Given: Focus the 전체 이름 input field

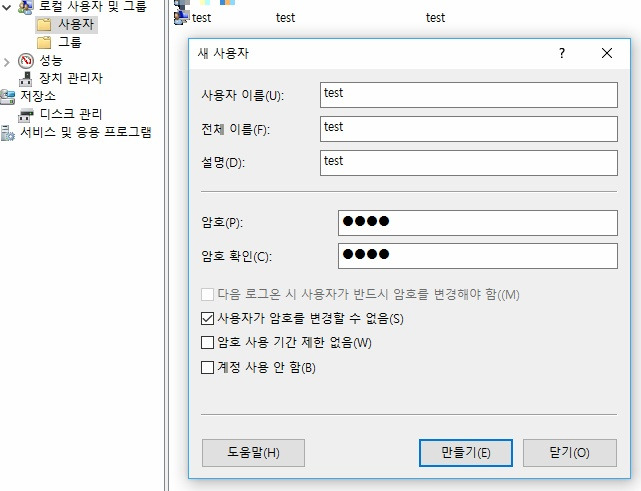Looking at the screenshot, I should (x=468, y=129).
